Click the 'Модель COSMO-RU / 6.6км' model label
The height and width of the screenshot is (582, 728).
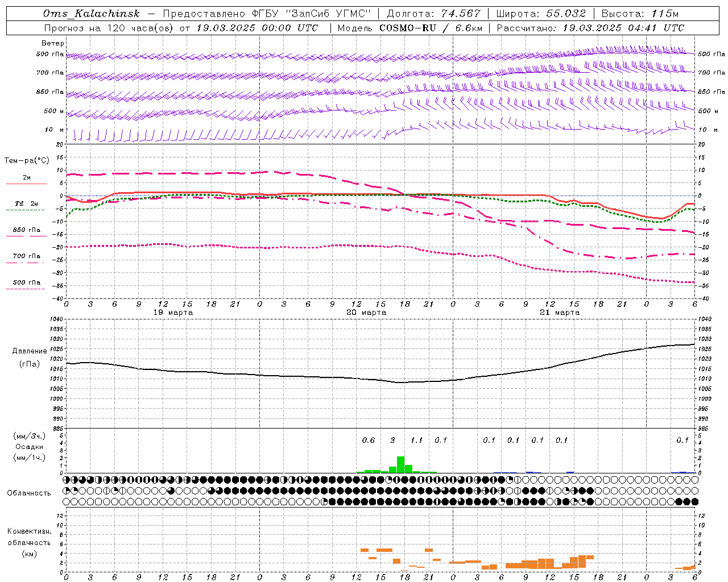(x=410, y=28)
